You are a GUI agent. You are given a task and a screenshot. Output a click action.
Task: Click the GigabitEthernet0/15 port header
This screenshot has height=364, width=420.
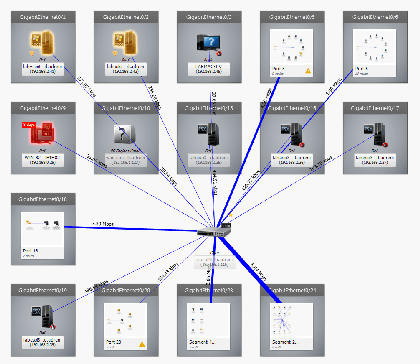209,108
